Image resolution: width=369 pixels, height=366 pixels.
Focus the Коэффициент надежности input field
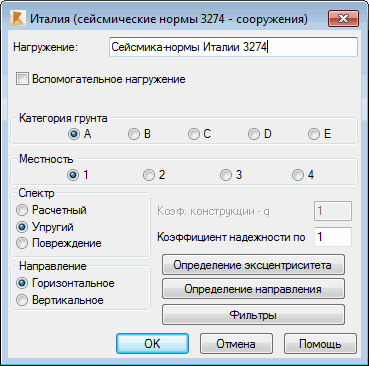333,237
